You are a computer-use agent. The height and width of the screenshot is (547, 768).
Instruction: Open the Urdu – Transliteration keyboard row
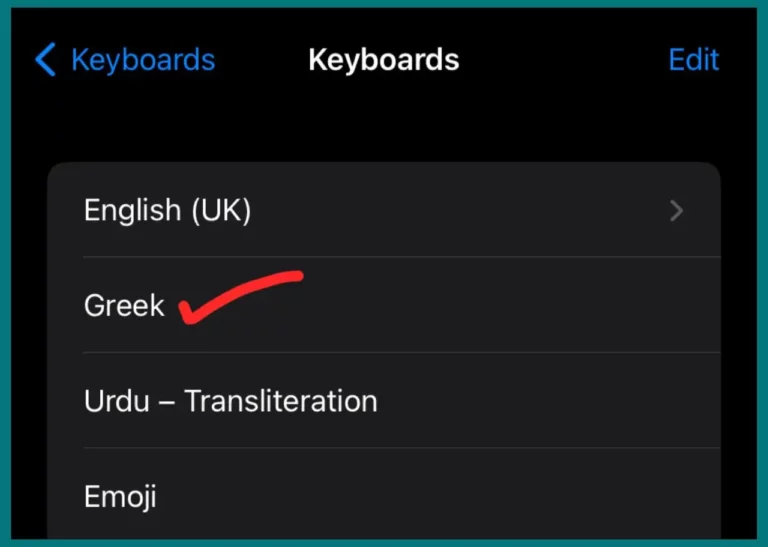click(384, 400)
